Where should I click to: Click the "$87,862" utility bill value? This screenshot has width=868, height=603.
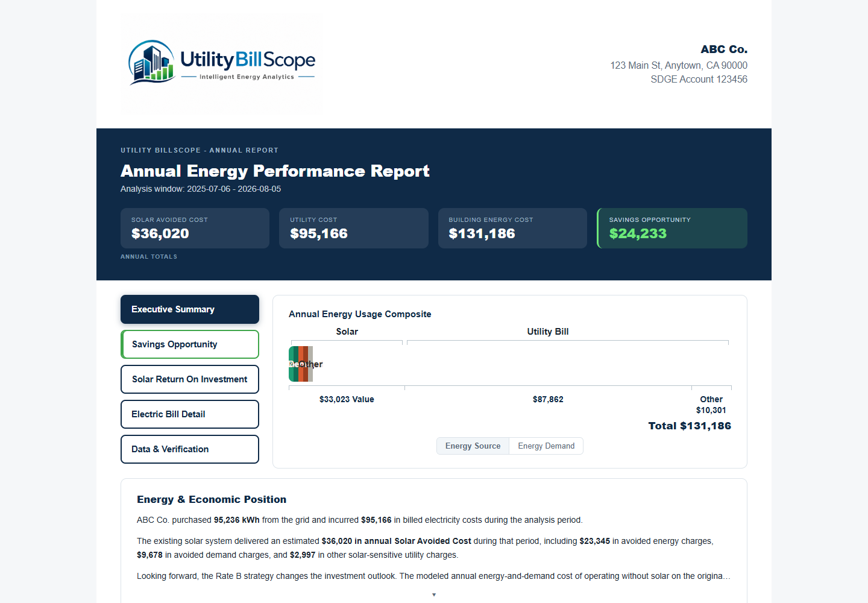(548, 399)
